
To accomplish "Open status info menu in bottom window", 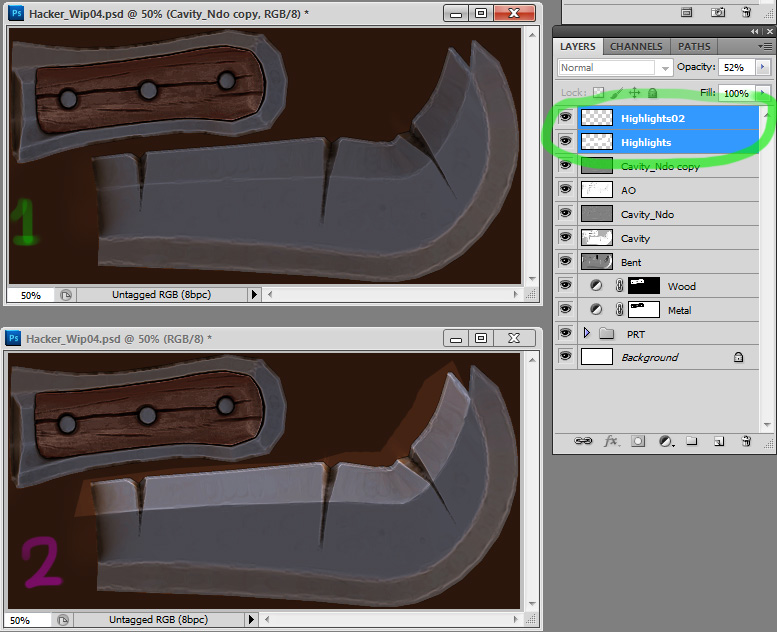I will point(251,620).
